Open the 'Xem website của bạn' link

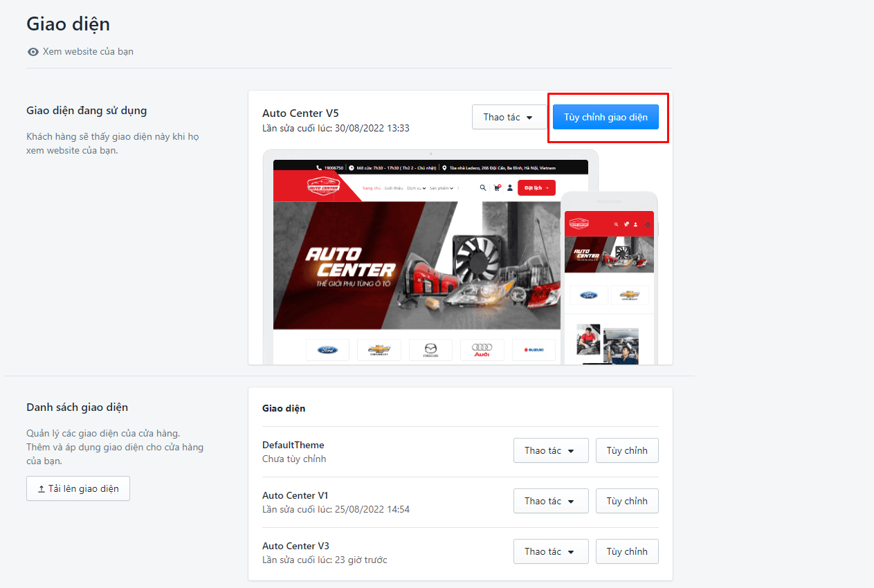88,51
